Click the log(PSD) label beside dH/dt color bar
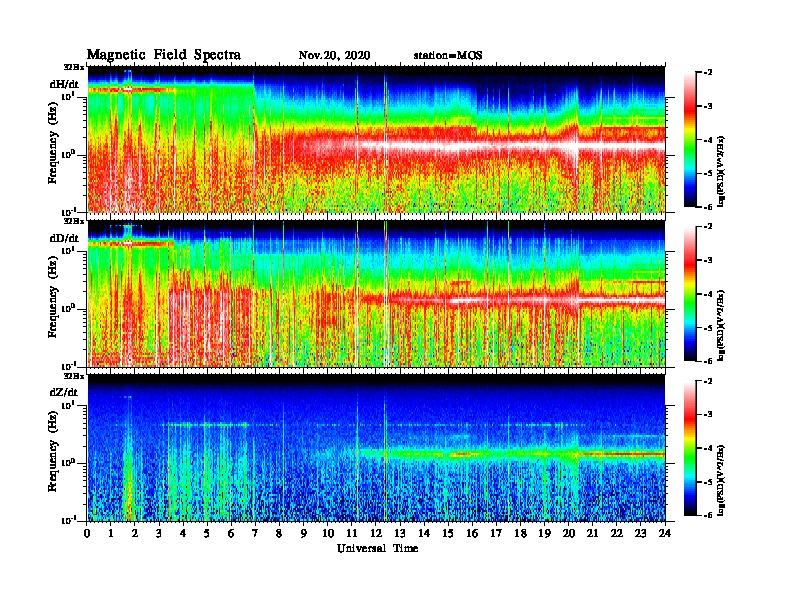Image resolution: width=792 pixels, height=612 pixels. (x=722, y=172)
